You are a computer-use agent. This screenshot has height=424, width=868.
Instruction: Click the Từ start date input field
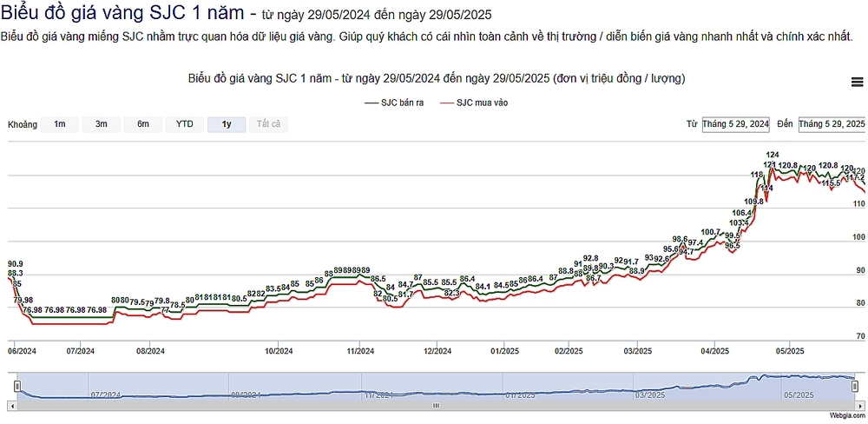[736, 124]
